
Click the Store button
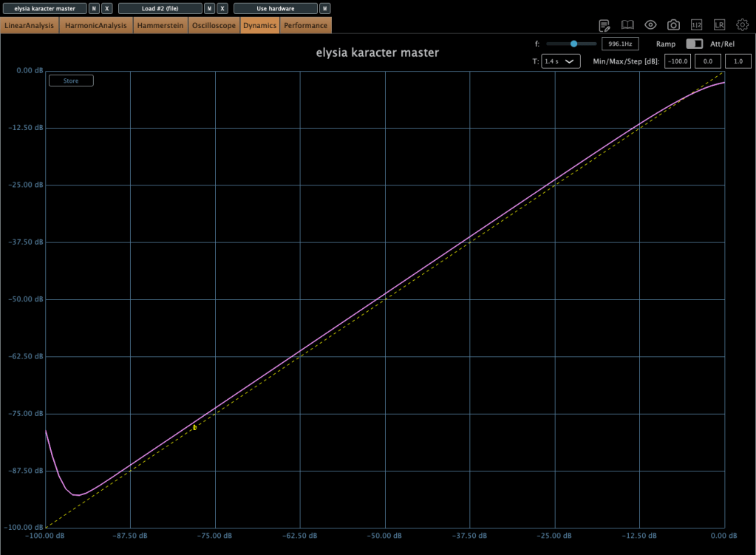(x=71, y=81)
